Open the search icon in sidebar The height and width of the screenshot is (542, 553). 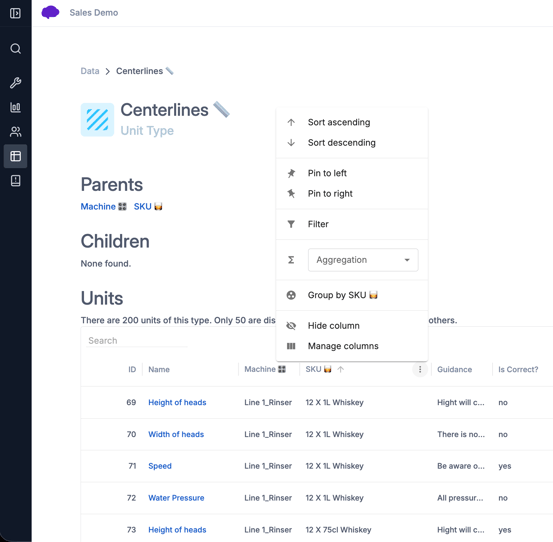pos(15,48)
